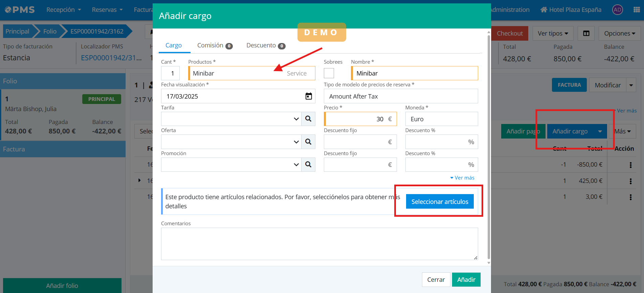Expand the Oferta dropdown
The image size is (644, 293).
[x=296, y=142]
